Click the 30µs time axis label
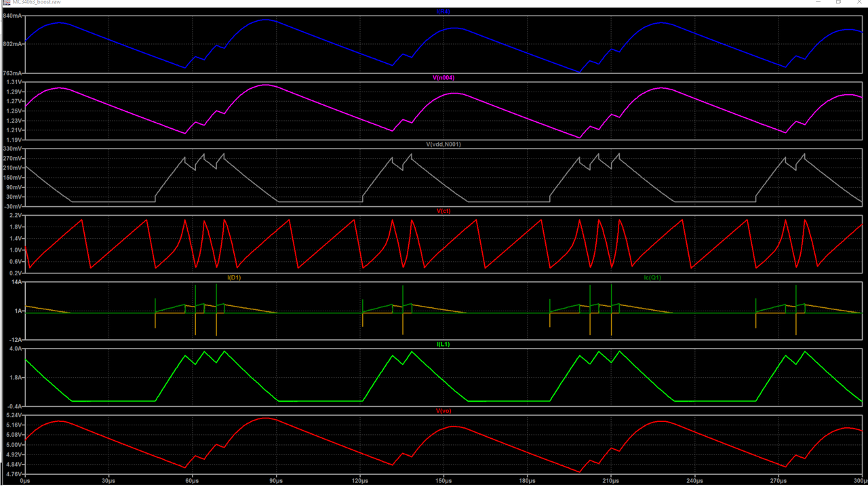The width and height of the screenshot is (868, 487). [x=108, y=480]
